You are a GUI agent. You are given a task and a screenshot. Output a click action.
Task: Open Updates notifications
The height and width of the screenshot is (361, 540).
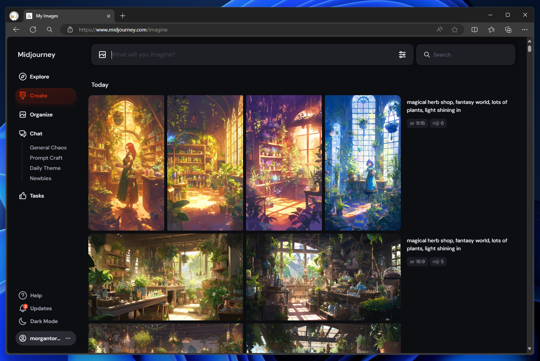click(x=35, y=308)
